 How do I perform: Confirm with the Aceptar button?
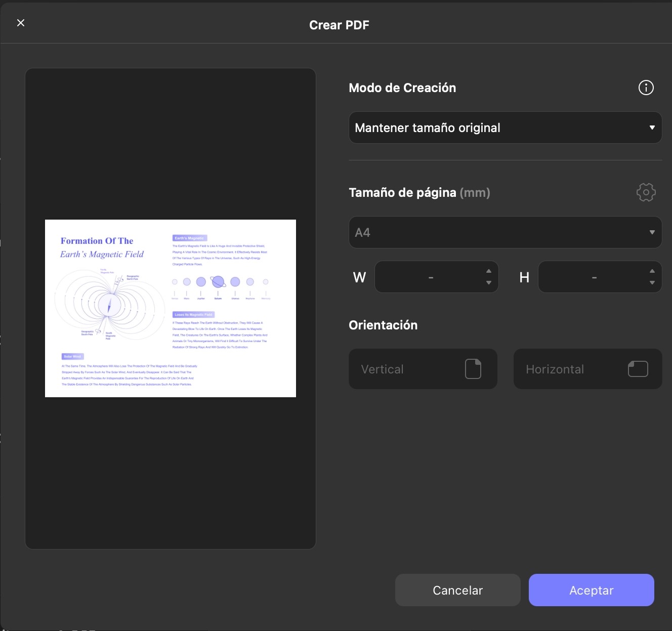tap(591, 590)
